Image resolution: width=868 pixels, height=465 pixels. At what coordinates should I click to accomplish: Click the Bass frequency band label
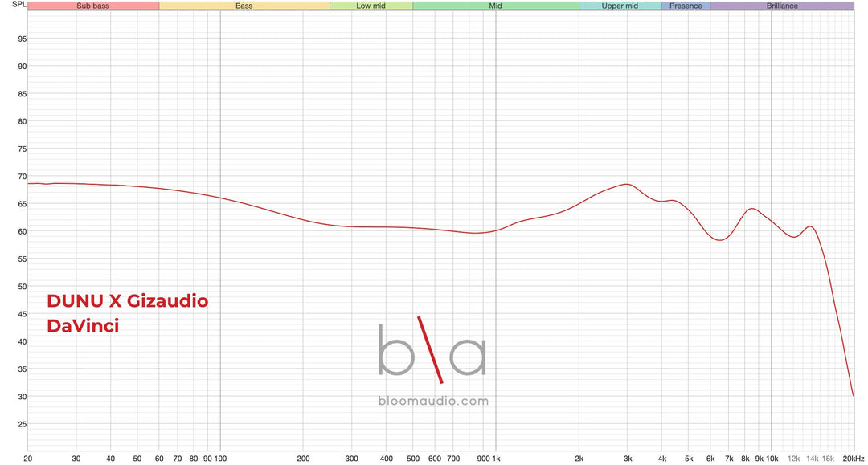tap(244, 6)
